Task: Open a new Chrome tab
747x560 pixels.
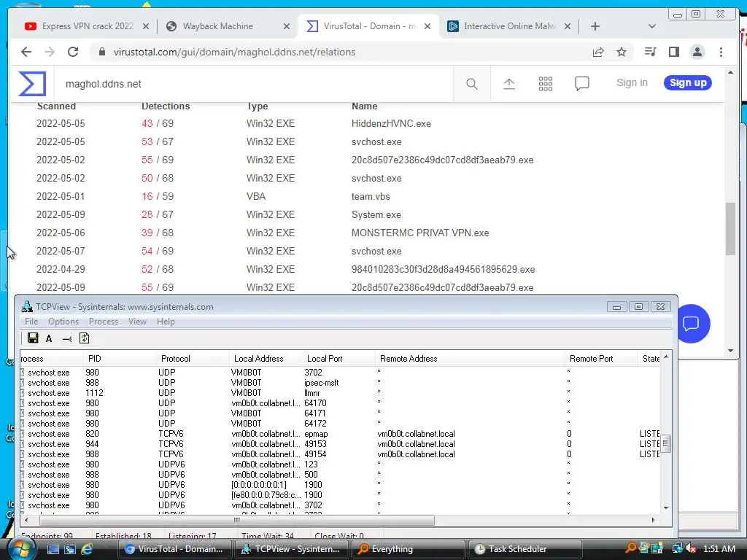Action: (595, 26)
